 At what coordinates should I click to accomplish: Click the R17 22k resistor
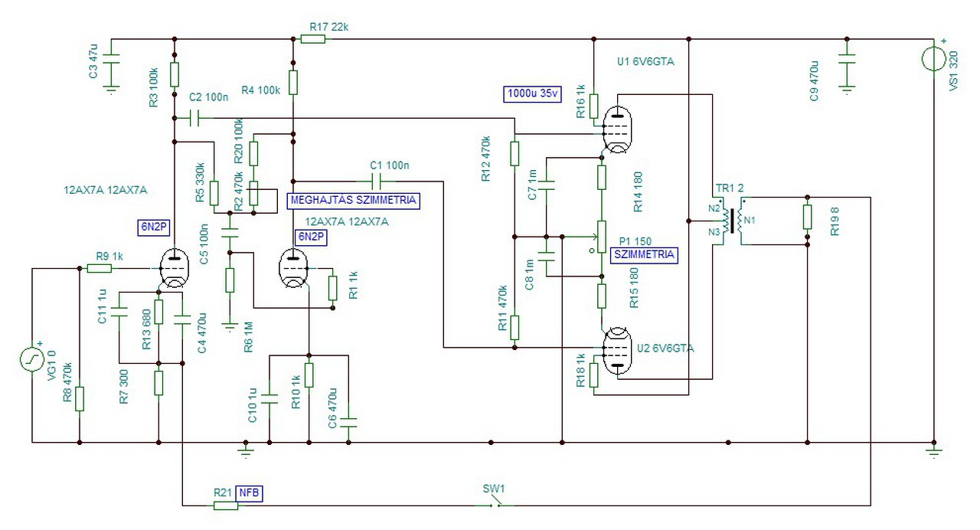point(313,38)
